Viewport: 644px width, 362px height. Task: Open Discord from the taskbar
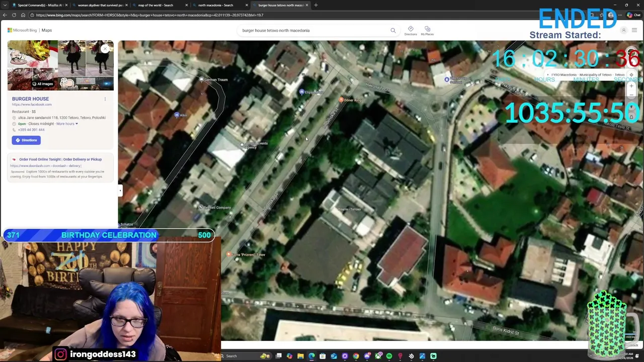[367, 356]
